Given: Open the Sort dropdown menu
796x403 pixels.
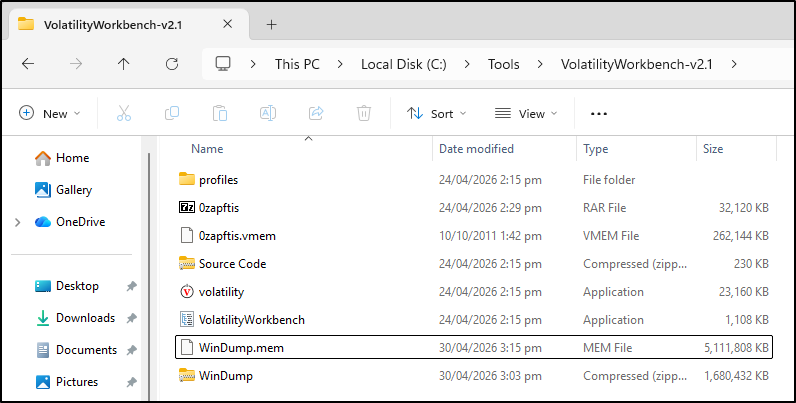Looking at the screenshot, I should tap(436, 113).
